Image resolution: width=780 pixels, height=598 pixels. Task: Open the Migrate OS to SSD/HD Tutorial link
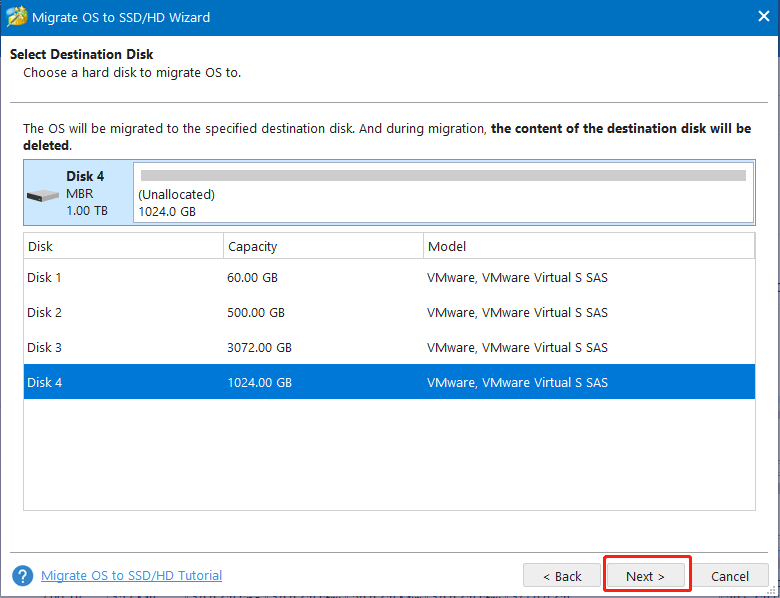131,576
